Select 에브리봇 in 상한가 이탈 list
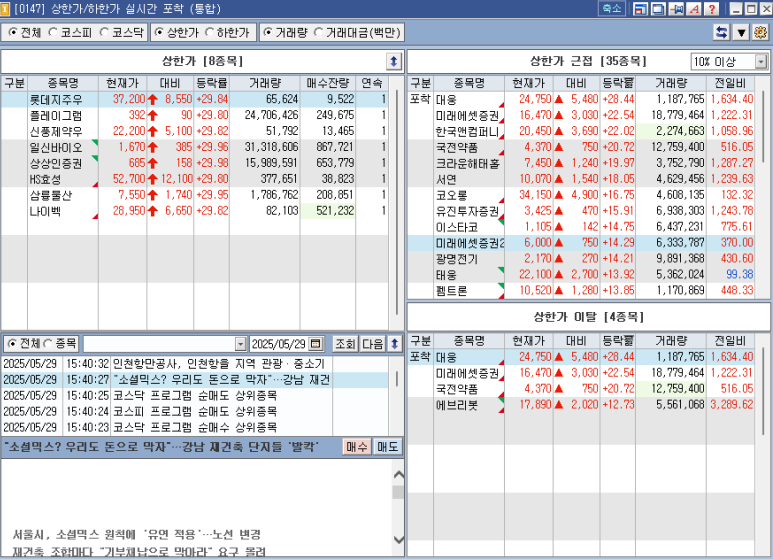 tap(581, 405)
